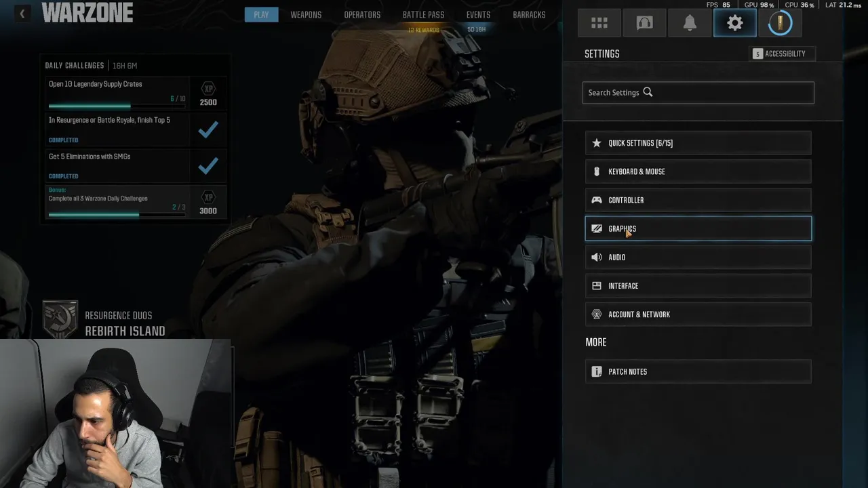Click the 12 Rewards label under Battle Pass

tap(424, 30)
